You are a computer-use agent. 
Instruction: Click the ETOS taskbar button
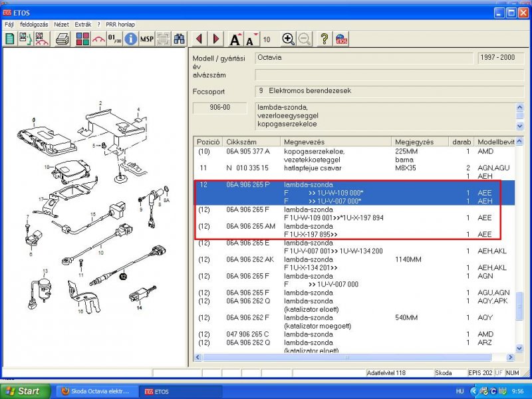click(181, 391)
